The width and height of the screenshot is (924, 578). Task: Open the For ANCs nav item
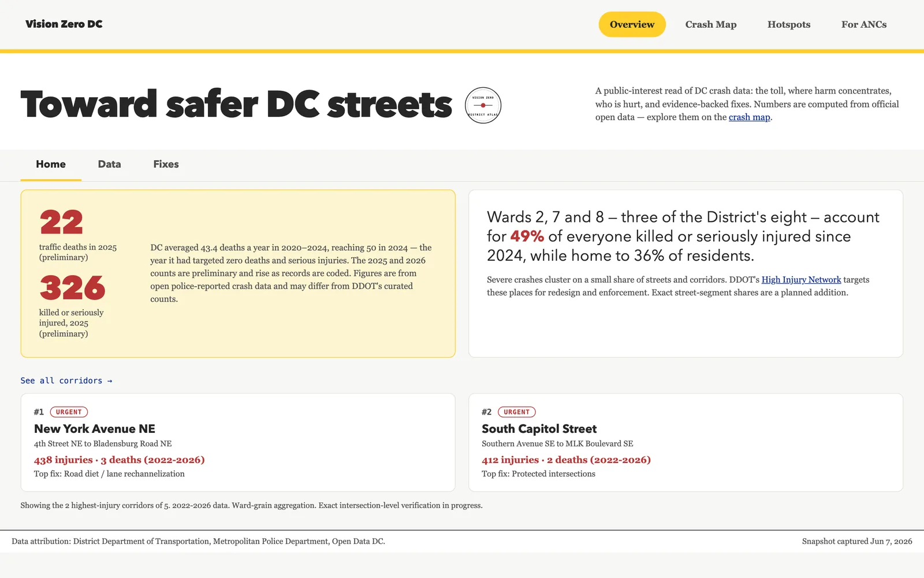(x=864, y=24)
